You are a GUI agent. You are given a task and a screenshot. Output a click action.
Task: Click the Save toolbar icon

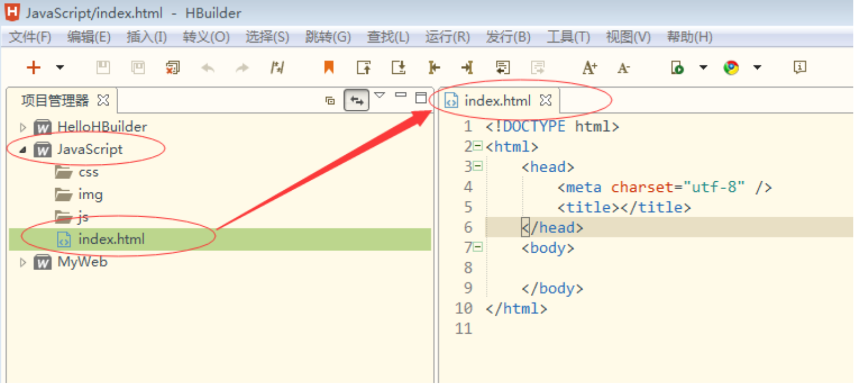(103, 68)
